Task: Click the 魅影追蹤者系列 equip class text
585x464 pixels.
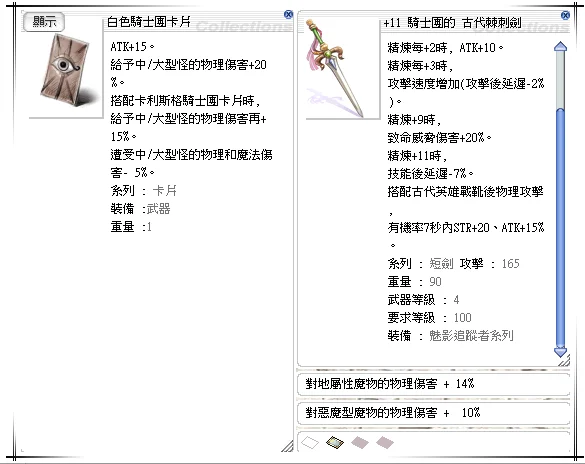Action: (x=471, y=336)
